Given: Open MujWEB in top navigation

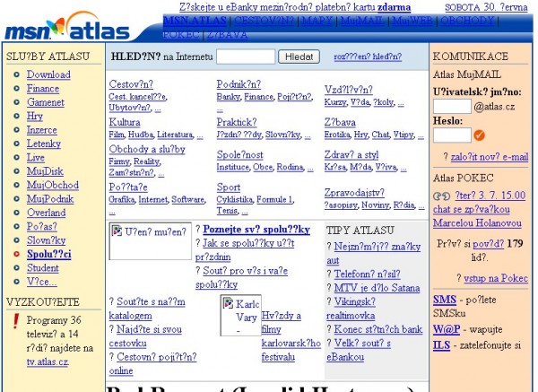Looking at the screenshot, I should point(412,21).
